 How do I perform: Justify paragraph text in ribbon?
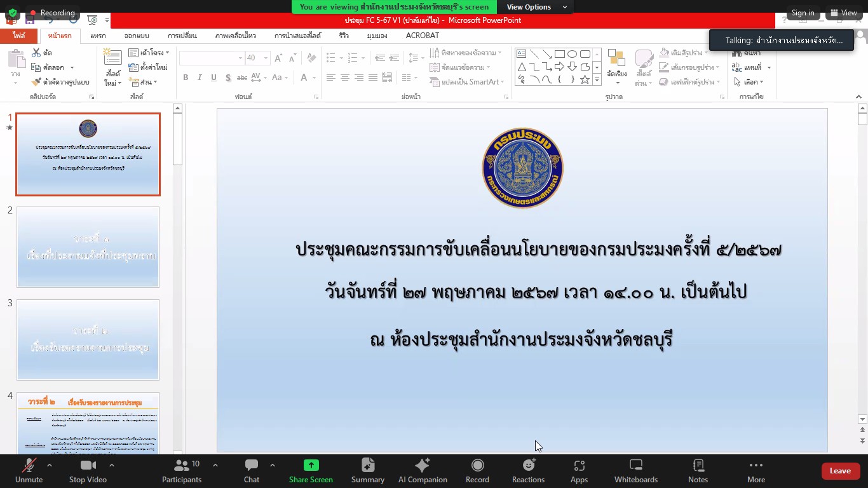(373, 78)
